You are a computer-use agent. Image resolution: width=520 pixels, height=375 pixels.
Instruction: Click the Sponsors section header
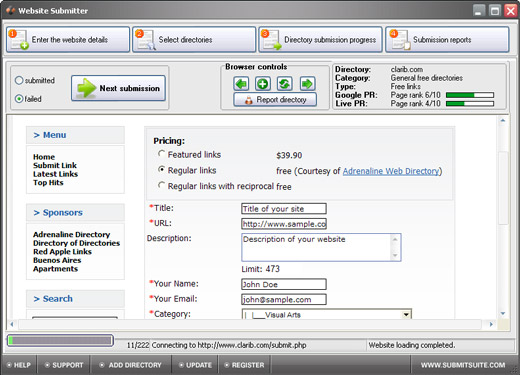click(75, 212)
